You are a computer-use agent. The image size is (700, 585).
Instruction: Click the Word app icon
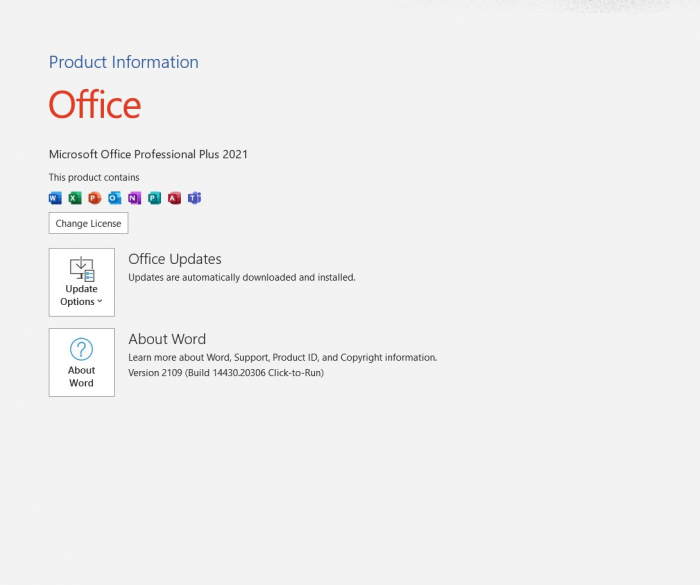[x=55, y=198]
